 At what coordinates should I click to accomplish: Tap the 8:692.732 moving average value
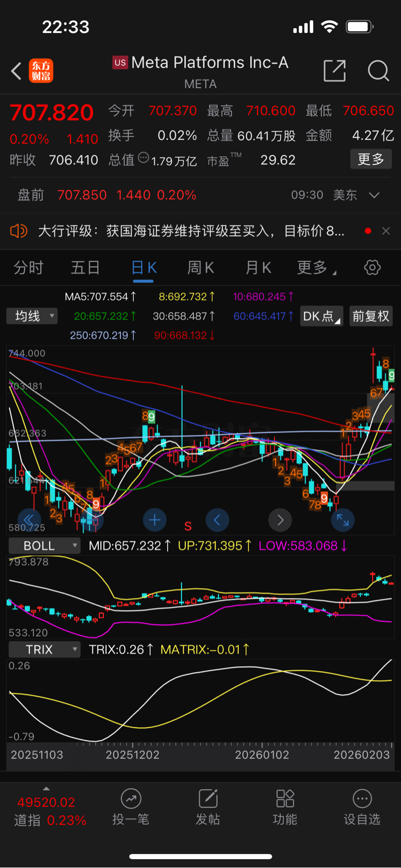[187, 297]
